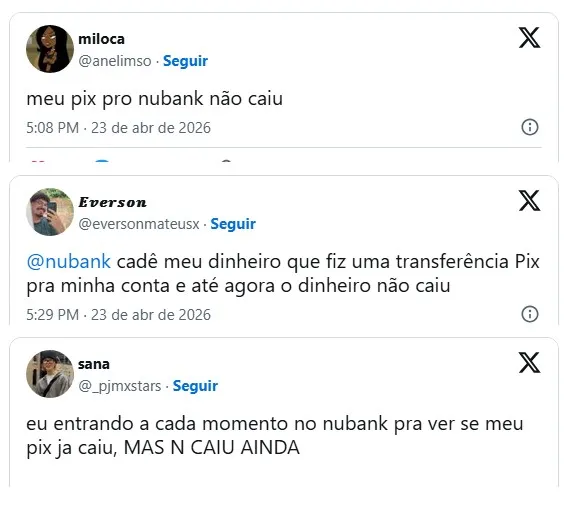Open the @nubank mention link
571x505 pixels.
68,261
